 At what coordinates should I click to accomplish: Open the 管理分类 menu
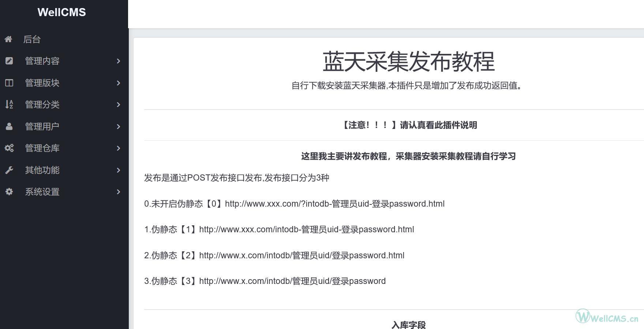point(42,104)
